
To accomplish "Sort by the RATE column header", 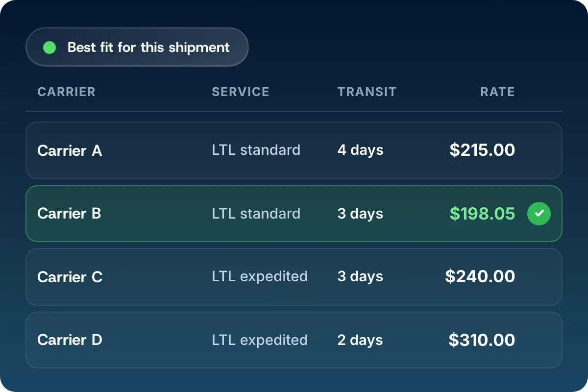I will click(497, 92).
